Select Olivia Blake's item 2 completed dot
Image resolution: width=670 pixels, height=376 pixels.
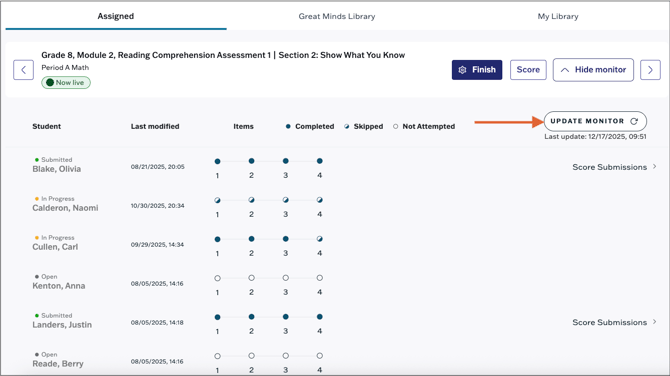click(251, 161)
